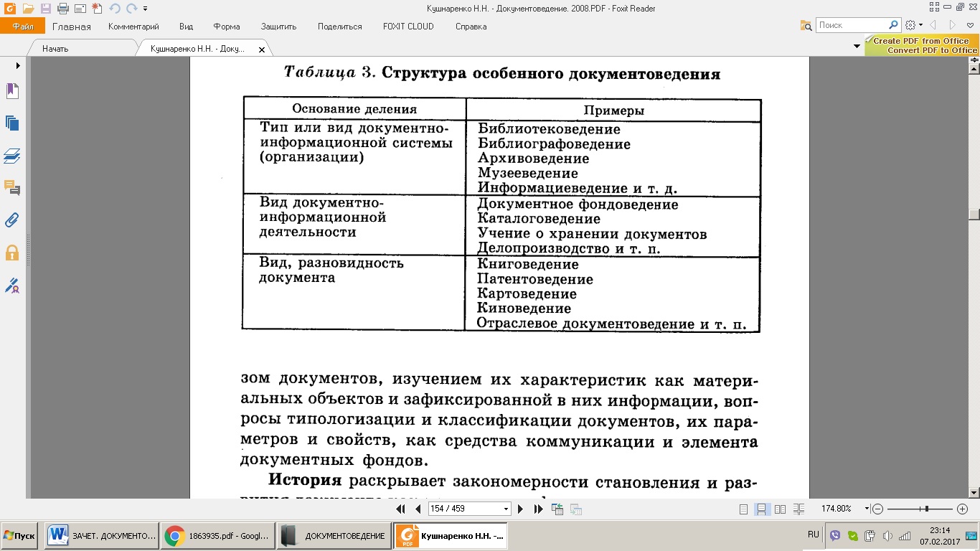The height and width of the screenshot is (551, 980).
Task: Open the Bookmarks panel in sidebar
Action: (12, 91)
